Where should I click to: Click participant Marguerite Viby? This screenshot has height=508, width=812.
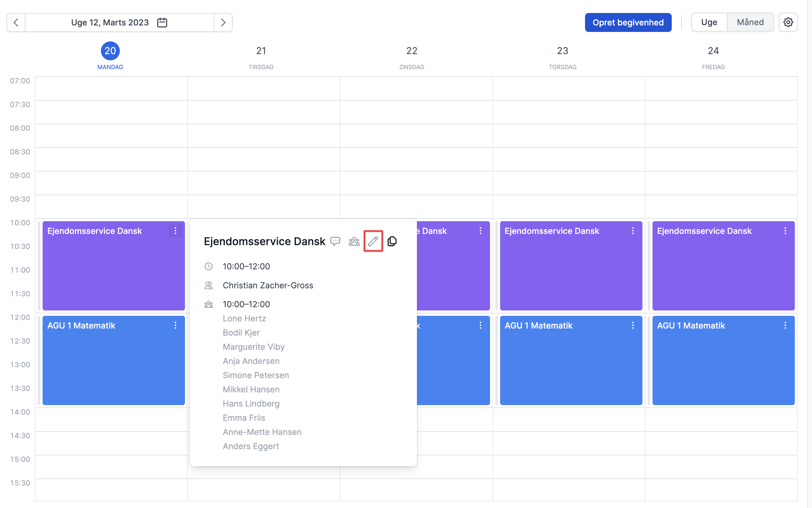pos(254,347)
